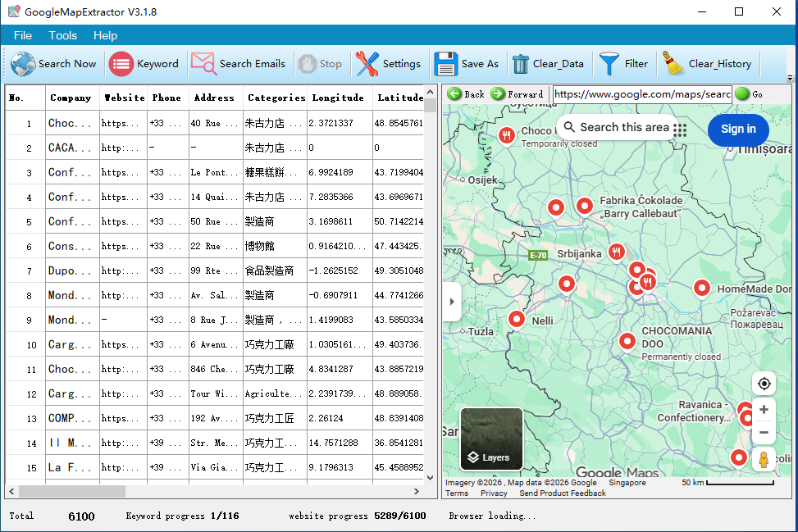Click the Save As floppy disk icon
Screen dimensions: 798x532
446,64
